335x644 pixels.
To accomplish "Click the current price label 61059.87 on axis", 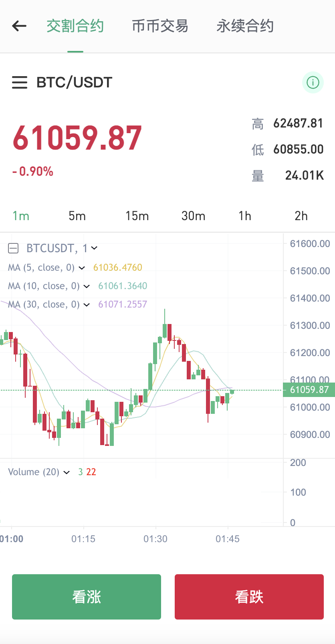I will tap(309, 389).
